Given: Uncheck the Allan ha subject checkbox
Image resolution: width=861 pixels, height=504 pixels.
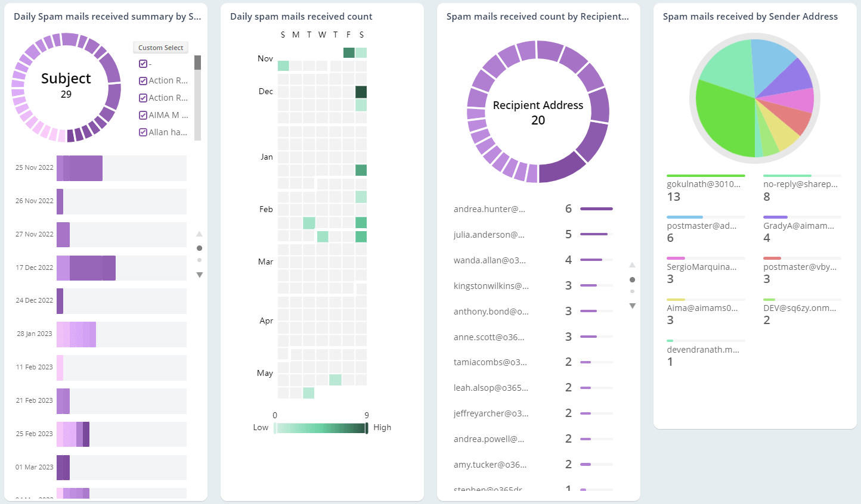Looking at the screenshot, I should tap(143, 132).
